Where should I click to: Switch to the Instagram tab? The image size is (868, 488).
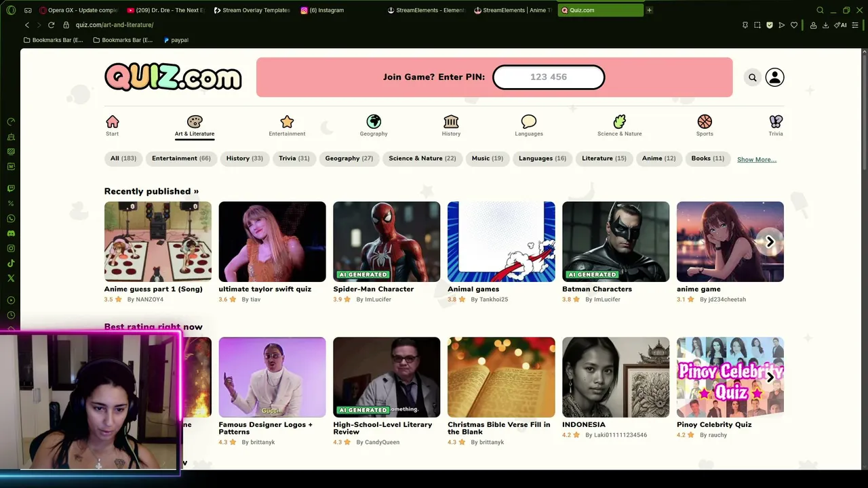(339, 10)
